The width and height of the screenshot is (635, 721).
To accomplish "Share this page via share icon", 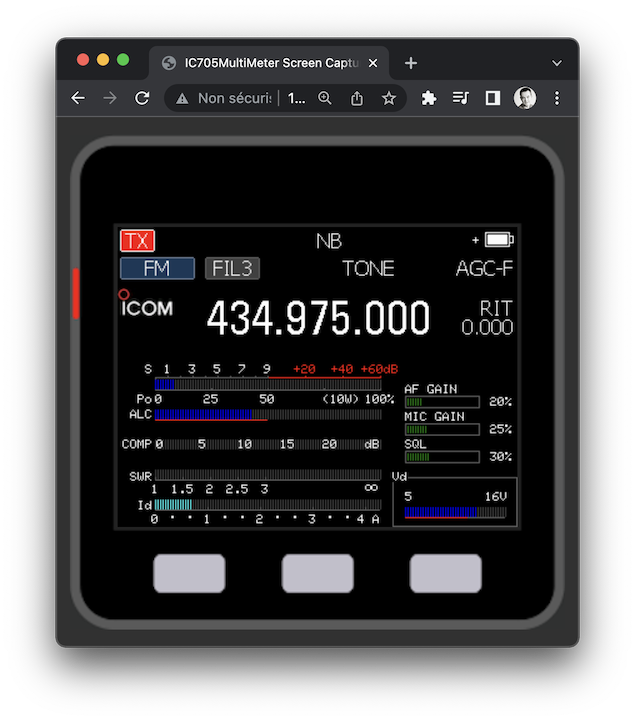I will pyautogui.click(x=357, y=98).
